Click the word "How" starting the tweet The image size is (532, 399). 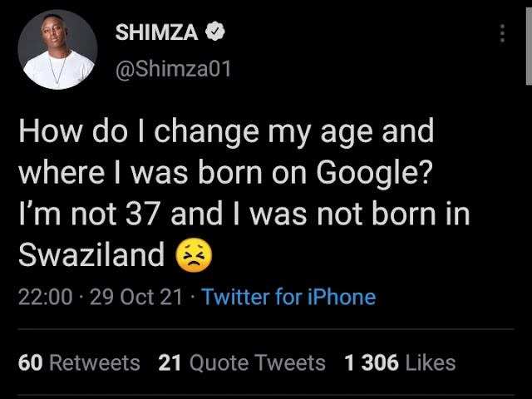44,131
